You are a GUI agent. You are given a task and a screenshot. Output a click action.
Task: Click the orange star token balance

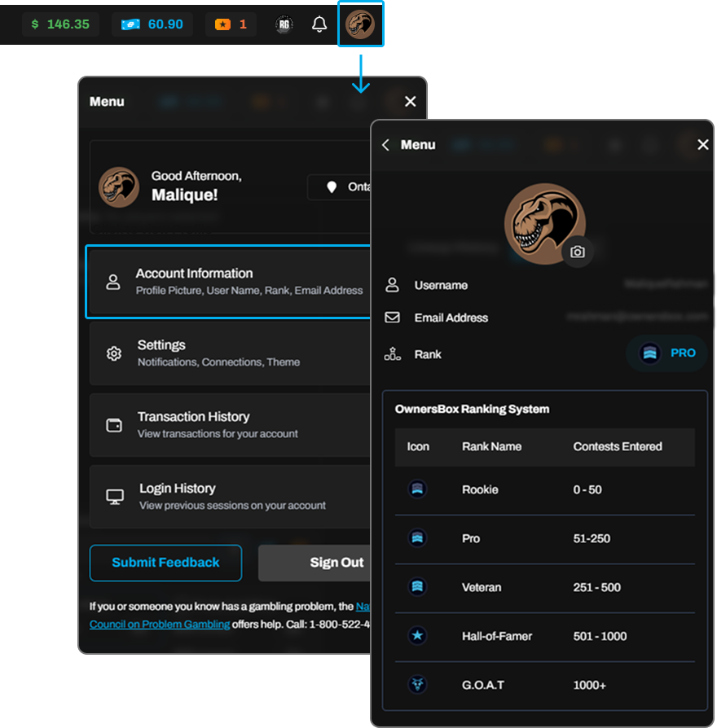click(x=231, y=24)
